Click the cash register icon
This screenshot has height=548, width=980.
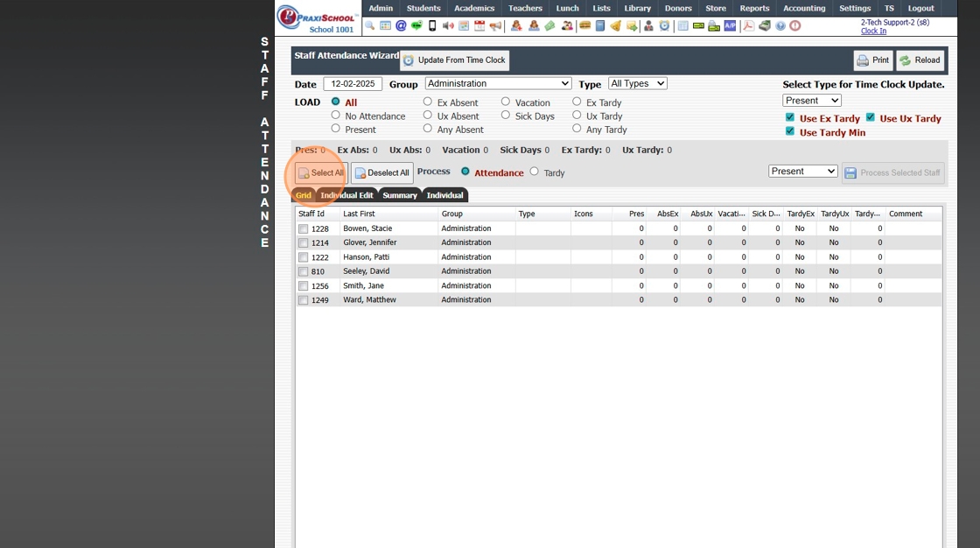[765, 25]
